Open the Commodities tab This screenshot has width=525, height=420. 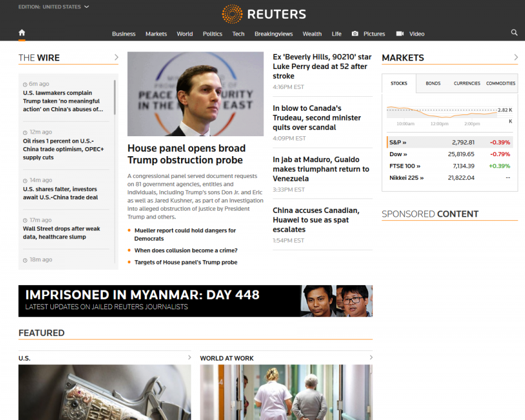point(501,84)
